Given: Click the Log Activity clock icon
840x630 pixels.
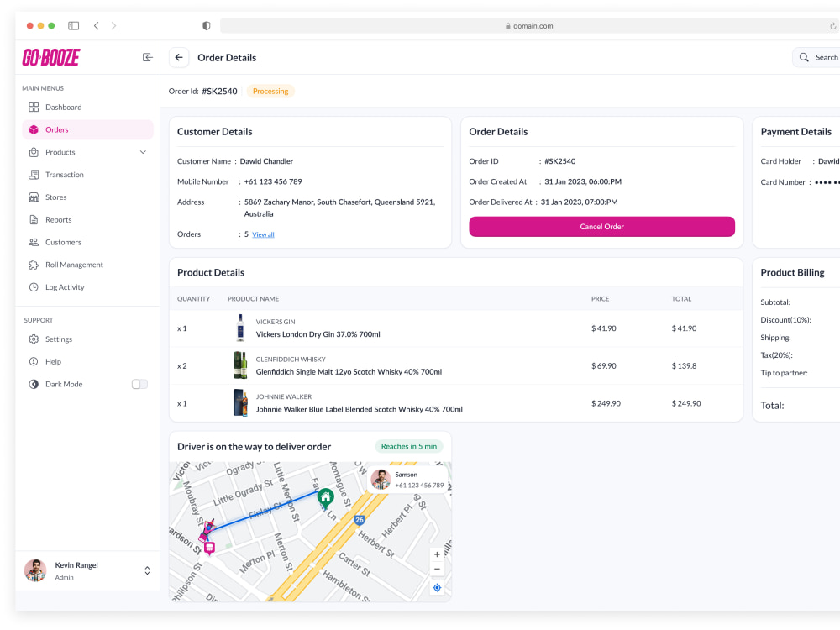Looking at the screenshot, I should [34, 287].
